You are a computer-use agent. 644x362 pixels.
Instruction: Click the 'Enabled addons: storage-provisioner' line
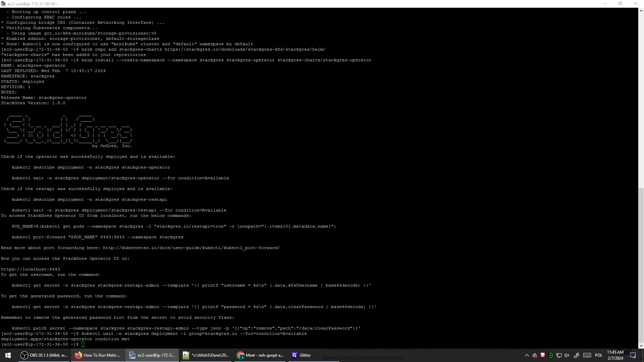[80, 39]
